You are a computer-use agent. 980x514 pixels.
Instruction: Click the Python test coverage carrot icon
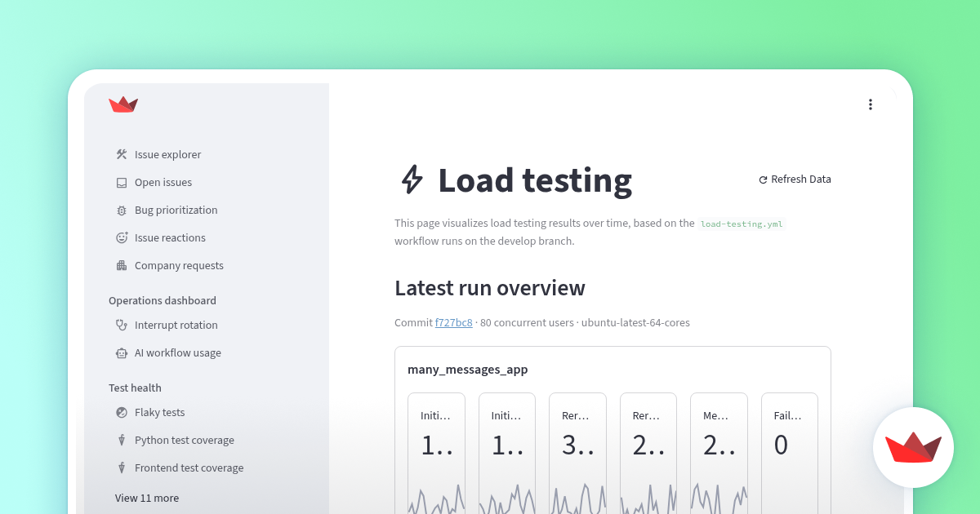click(122, 440)
